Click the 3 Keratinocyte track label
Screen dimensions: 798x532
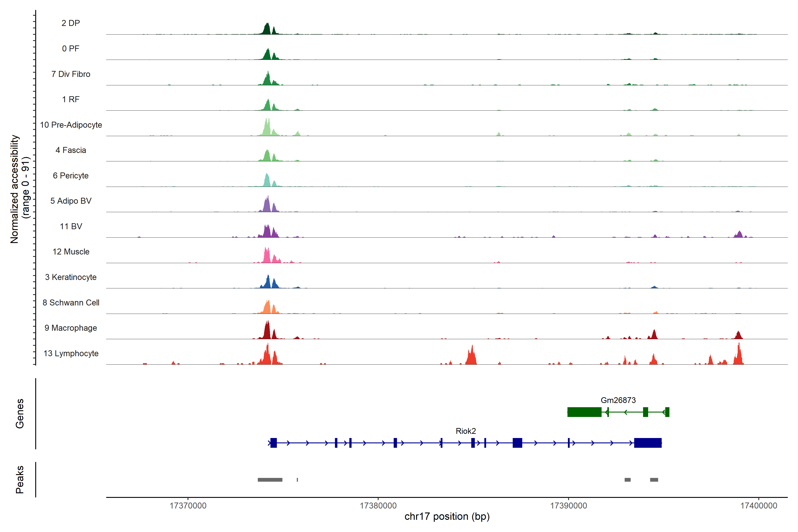point(70,277)
